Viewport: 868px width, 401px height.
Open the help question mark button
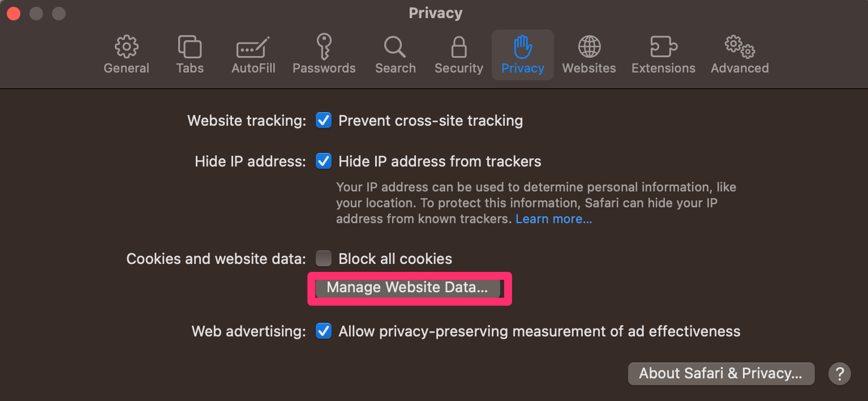(839, 373)
